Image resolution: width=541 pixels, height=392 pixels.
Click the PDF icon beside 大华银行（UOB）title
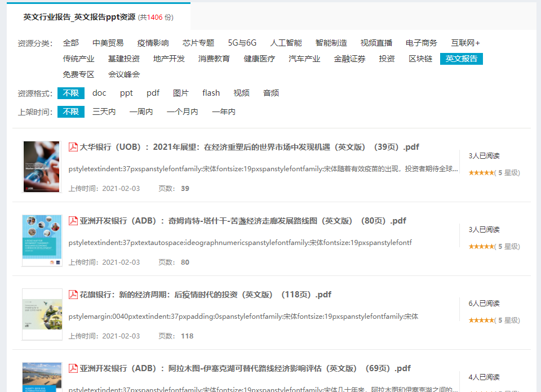point(73,147)
